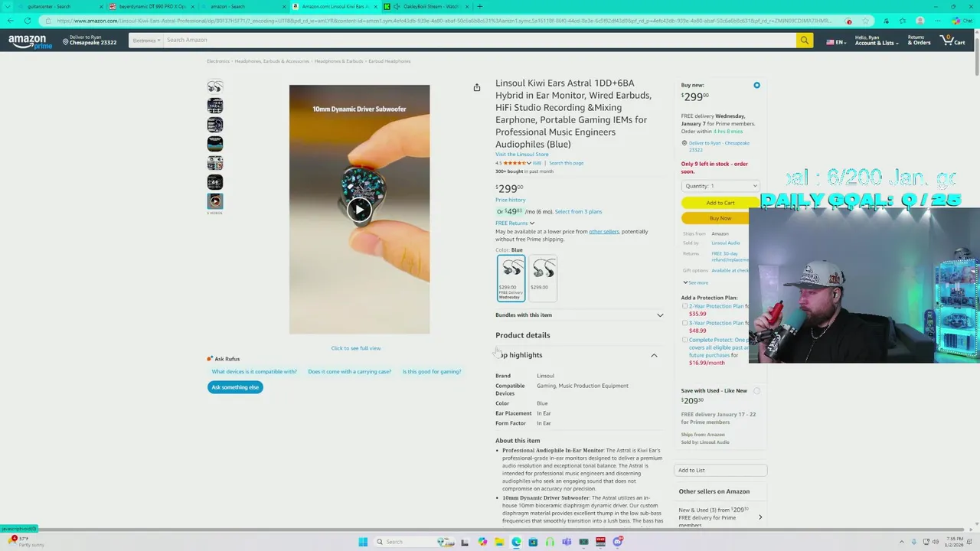Click the Electronics breadcrumb link
This screenshot has width=980, height=551.
pos(218,61)
